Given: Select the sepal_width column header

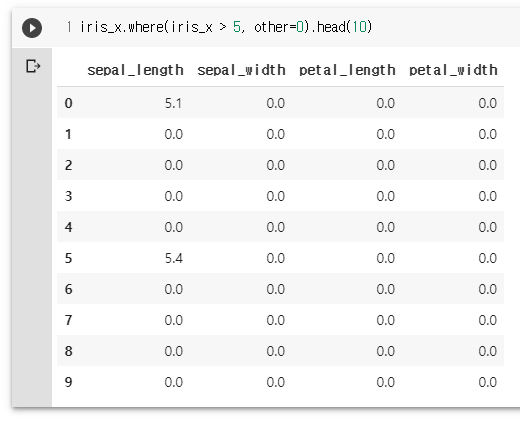Looking at the screenshot, I should pos(241,70).
